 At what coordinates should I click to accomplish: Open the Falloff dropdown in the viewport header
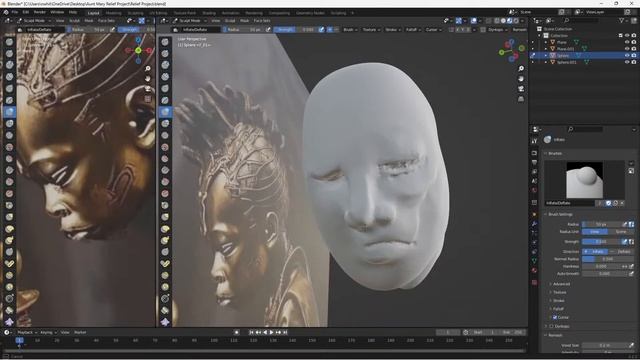tap(413, 30)
